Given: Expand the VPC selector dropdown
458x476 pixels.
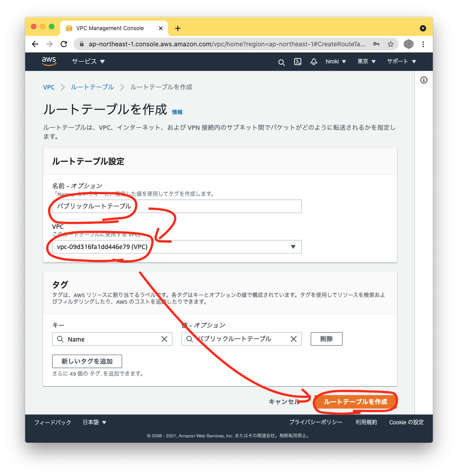Looking at the screenshot, I should [293, 246].
